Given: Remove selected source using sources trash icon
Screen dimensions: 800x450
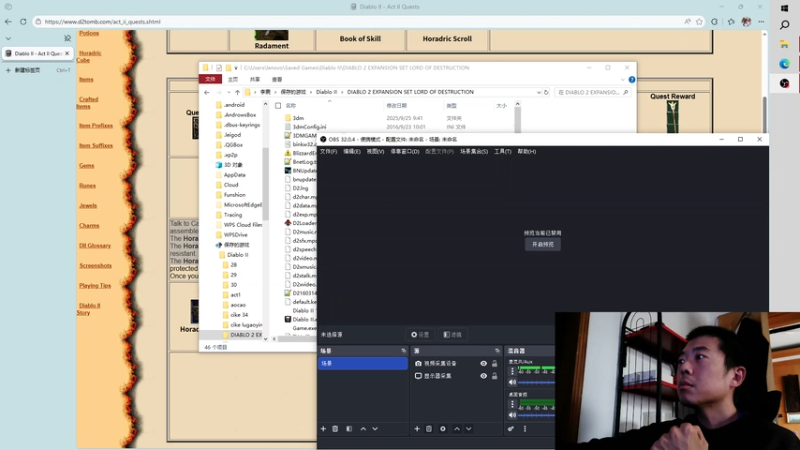Looking at the screenshot, I should click(429, 429).
